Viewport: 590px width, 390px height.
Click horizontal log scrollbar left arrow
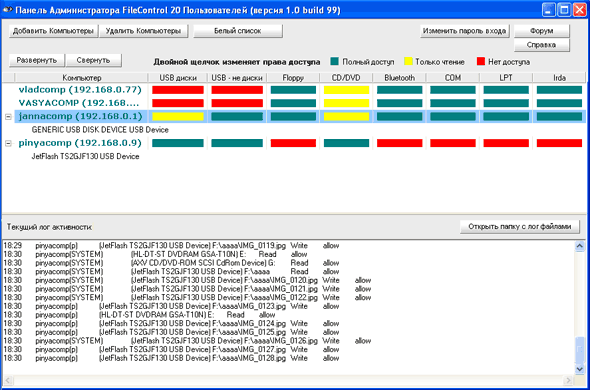pos(8,380)
